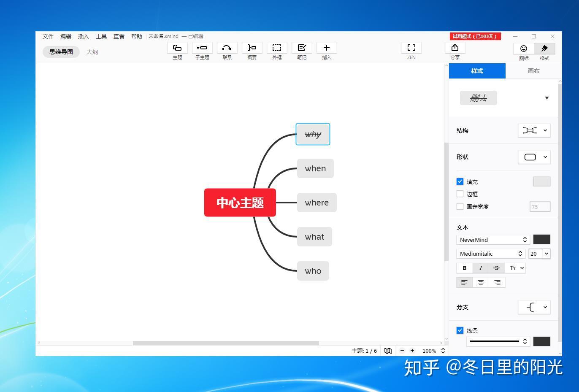The width and height of the screenshot is (579, 392).
Task: Click the 插入 plus icon in toolbar
Action: coord(327,48)
